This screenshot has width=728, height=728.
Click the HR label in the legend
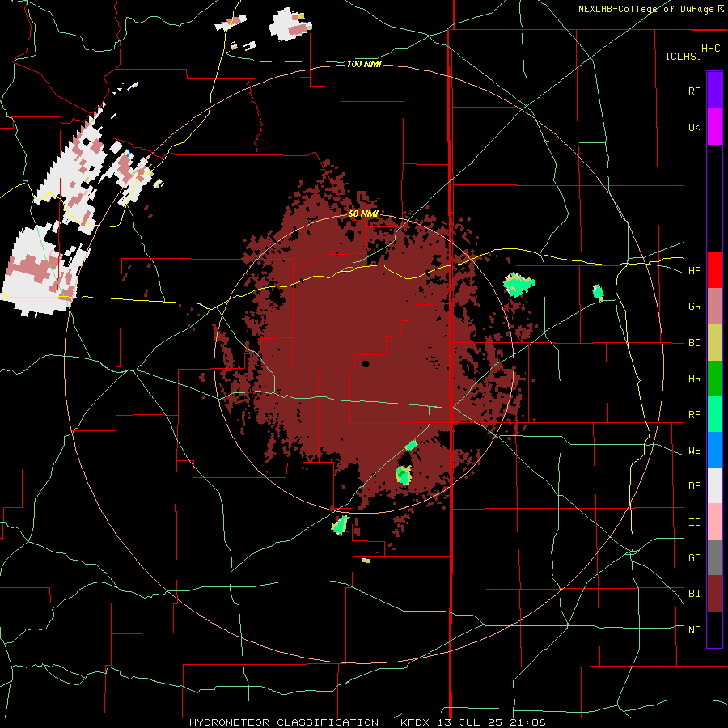(x=694, y=379)
